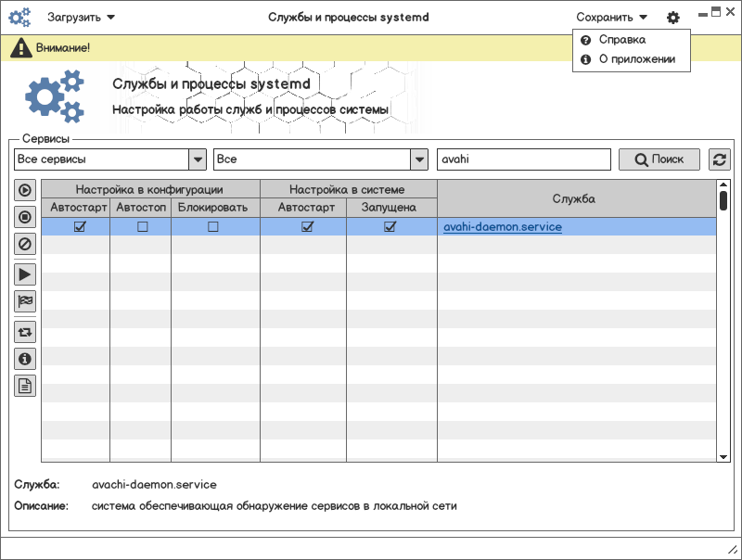Open the "Все" filter combo box

(419, 159)
